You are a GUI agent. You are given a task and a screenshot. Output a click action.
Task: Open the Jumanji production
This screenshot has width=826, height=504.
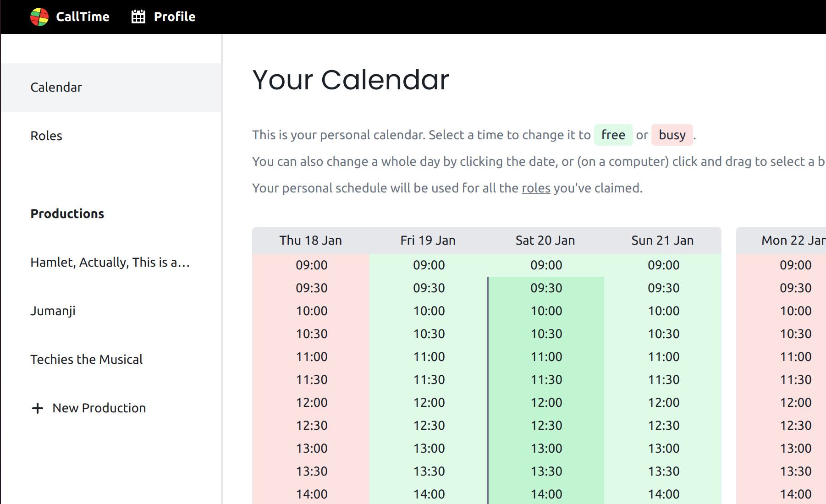click(53, 311)
